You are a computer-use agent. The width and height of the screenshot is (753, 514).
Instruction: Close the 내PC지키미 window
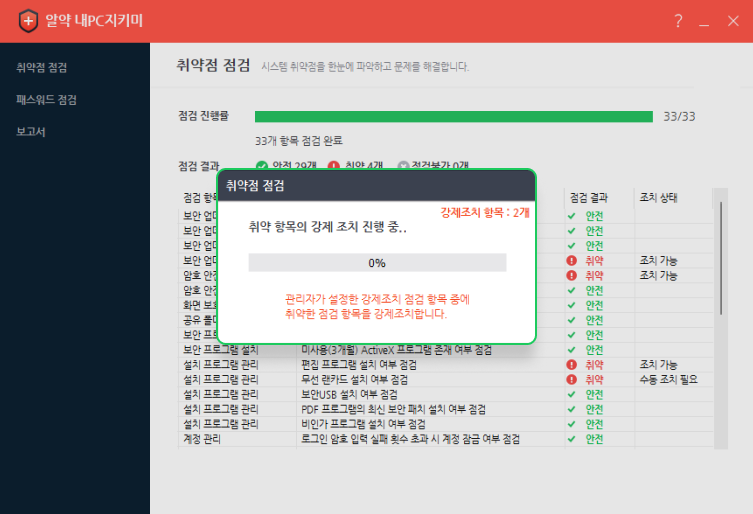click(x=733, y=21)
